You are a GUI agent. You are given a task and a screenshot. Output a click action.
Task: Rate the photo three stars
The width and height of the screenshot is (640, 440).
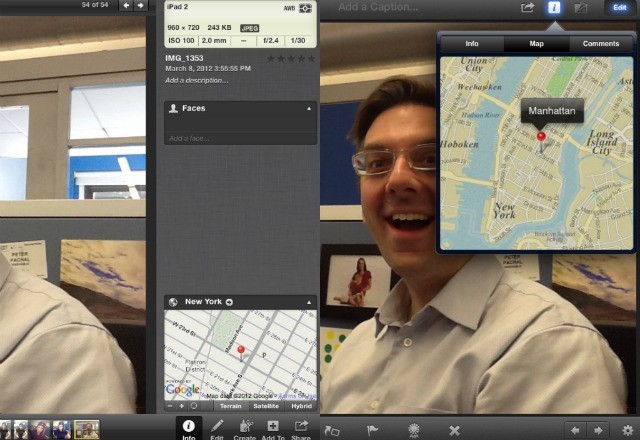(x=291, y=59)
